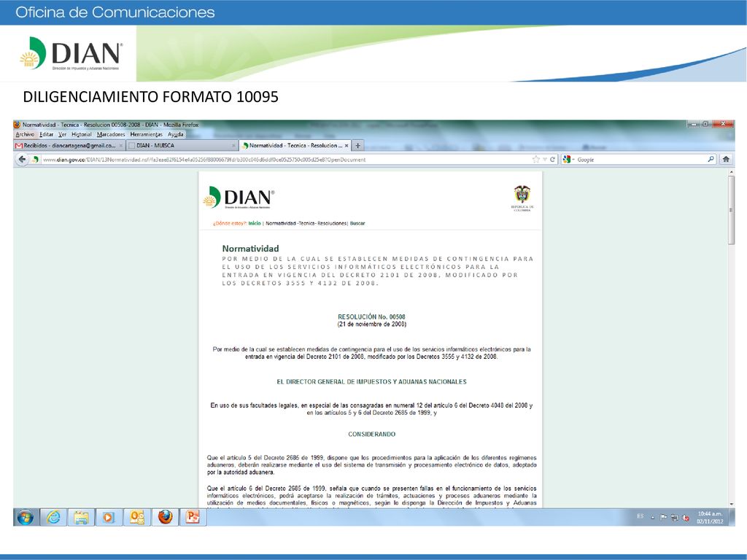Open the Archivo menu
This screenshot has width=747, height=560.
click(x=25, y=134)
